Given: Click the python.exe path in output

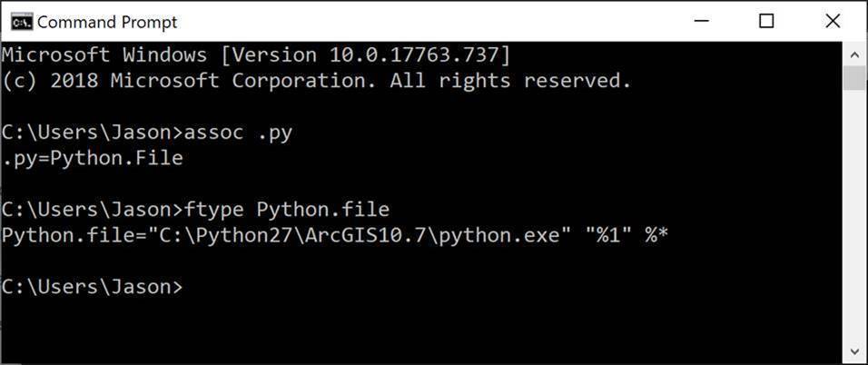Looking at the screenshot, I should point(358,235).
